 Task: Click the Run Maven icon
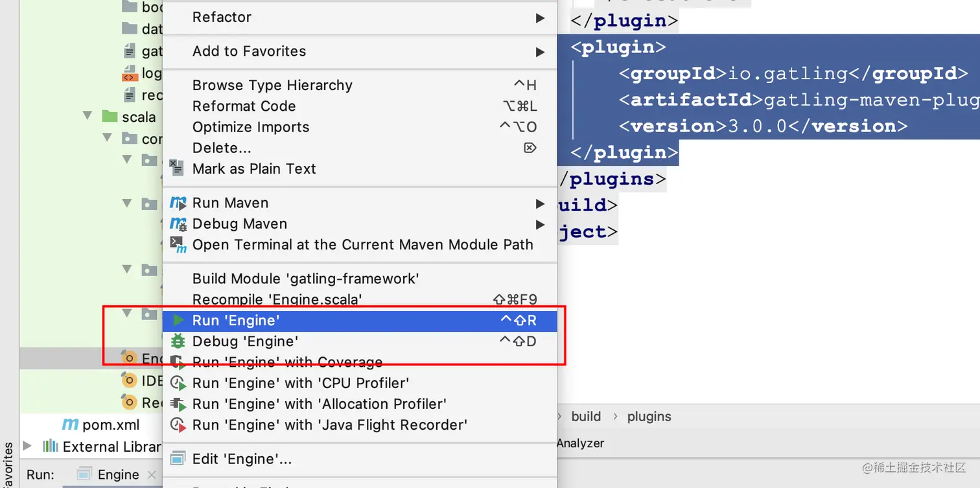tap(178, 203)
